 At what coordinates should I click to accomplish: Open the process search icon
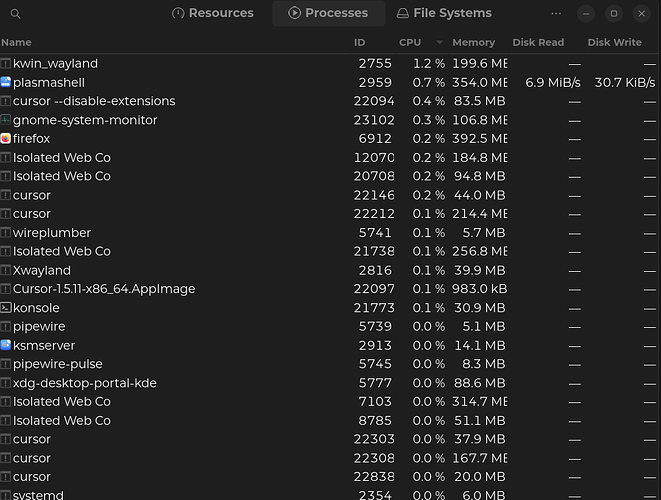pos(16,14)
